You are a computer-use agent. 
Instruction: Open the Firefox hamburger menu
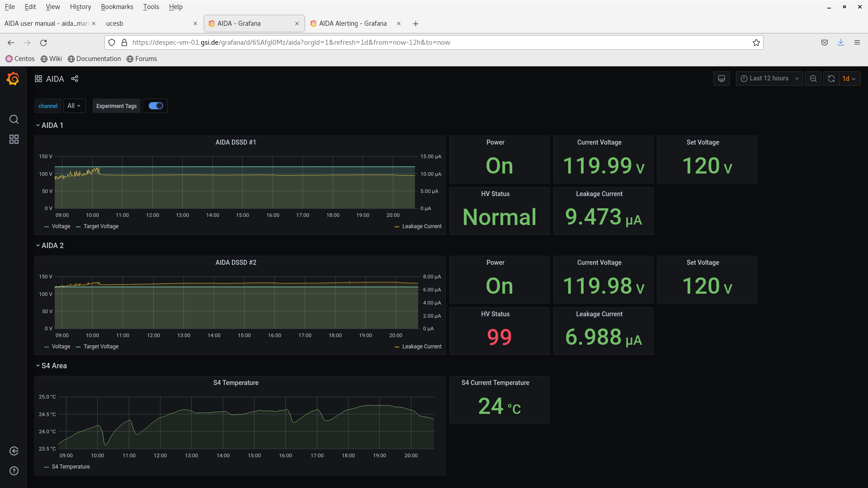pyautogui.click(x=857, y=42)
